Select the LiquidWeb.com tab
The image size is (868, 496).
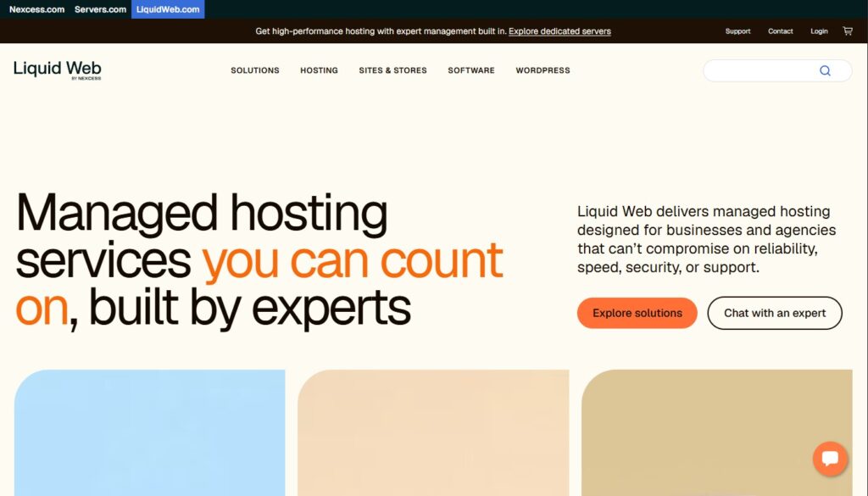(168, 9)
